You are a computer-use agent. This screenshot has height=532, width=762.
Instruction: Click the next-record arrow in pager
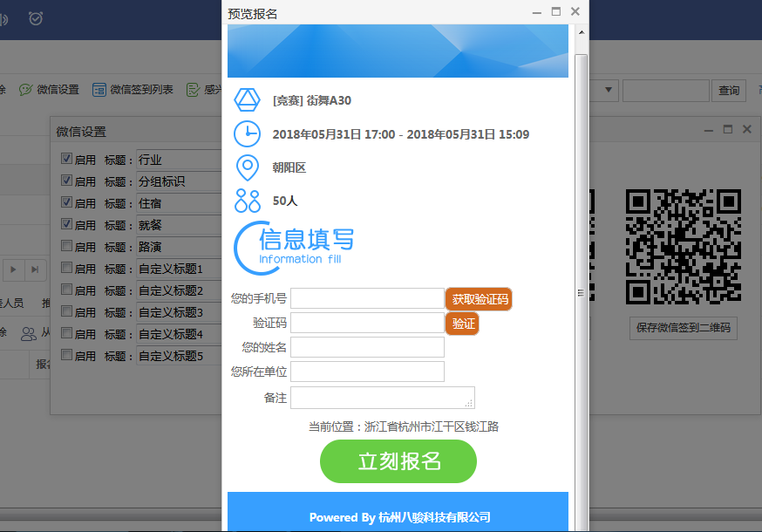(14, 269)
